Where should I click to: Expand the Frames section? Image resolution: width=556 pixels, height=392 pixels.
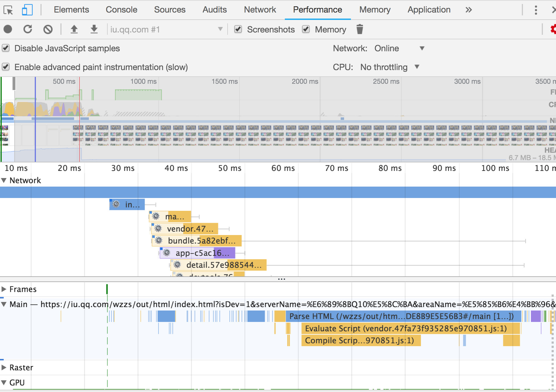pos(4,289)
